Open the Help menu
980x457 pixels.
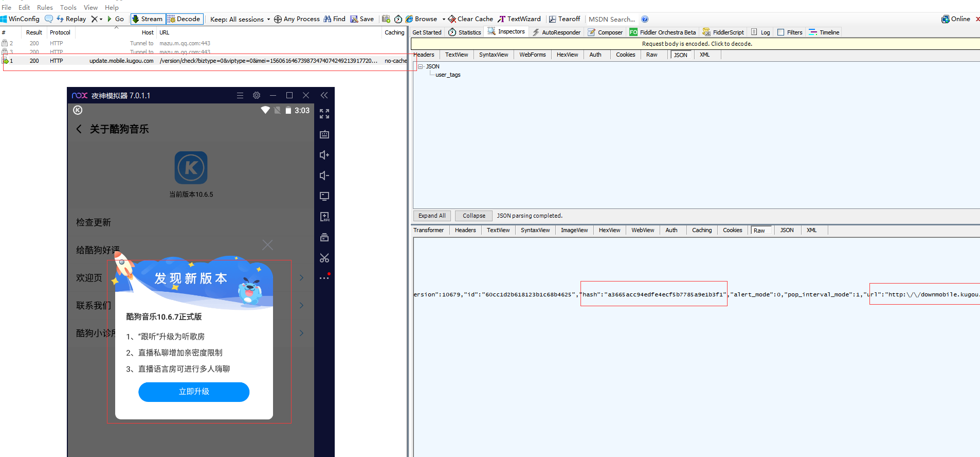112,7
